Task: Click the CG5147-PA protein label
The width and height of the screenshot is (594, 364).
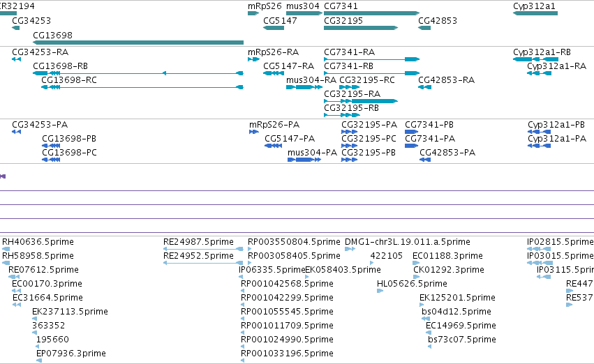Action: [290, 139]
